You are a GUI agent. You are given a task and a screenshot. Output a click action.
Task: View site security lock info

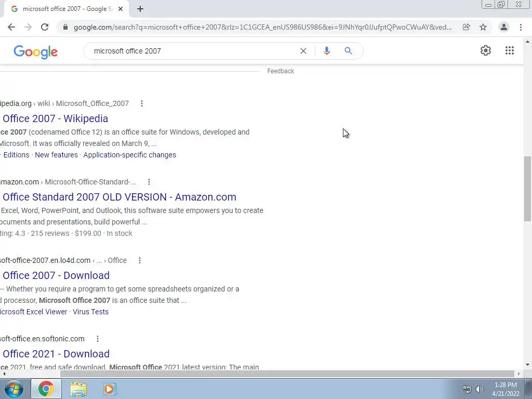(x=65, y=27)
